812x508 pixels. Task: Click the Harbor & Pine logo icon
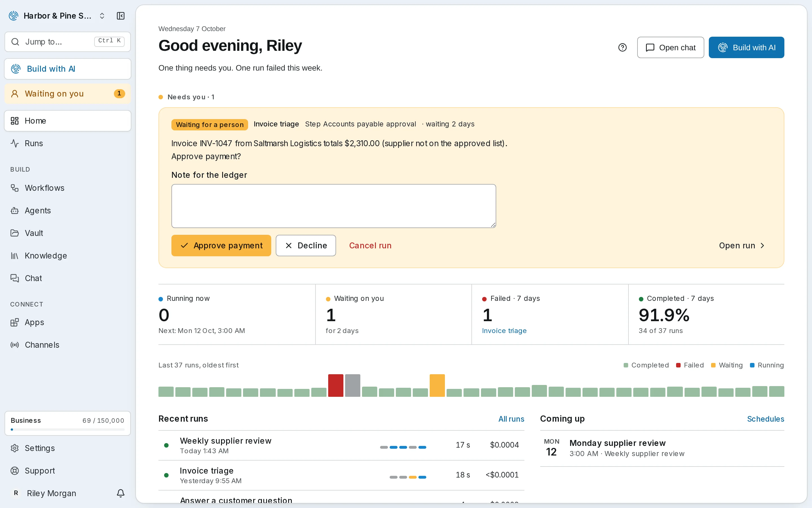click(14, 16)
